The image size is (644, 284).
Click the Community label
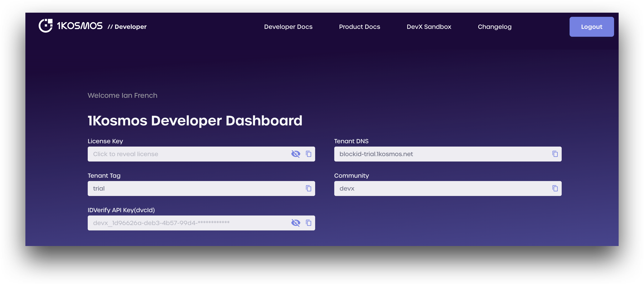coord(352,176)
